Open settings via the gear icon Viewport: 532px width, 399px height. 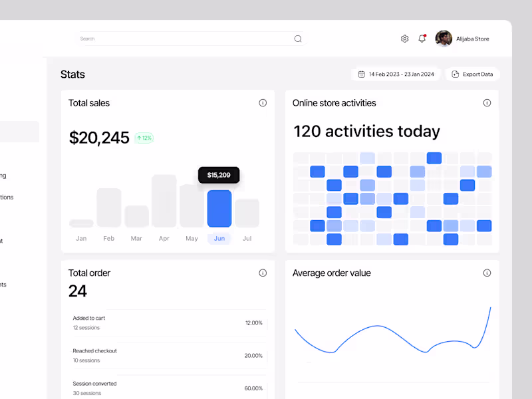(404, 39)
